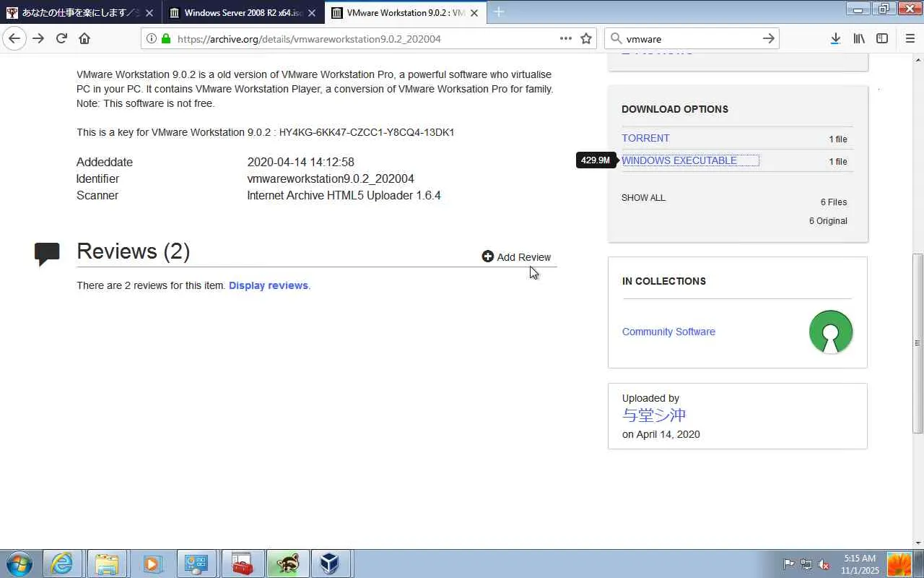The height and width of the screenshot is (578, 924).
Task: Close the Japanese-titled first tab
Action: pyautogui.click(x=149, y=13)
